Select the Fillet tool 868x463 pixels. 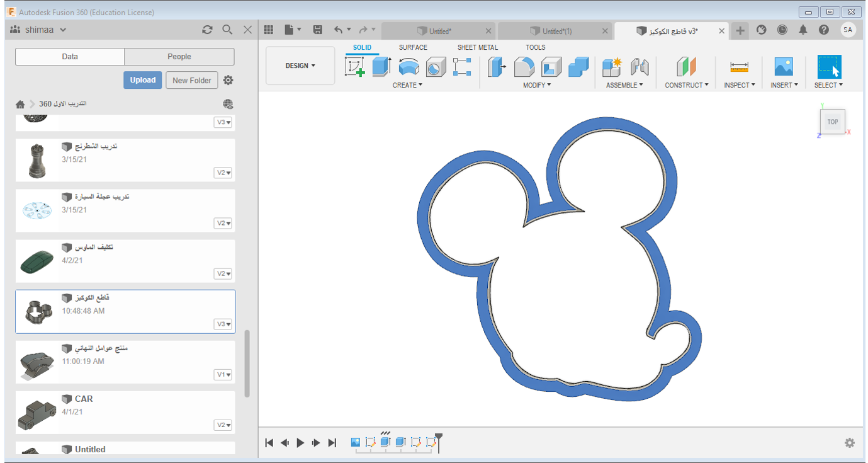[x=524, y=67]
